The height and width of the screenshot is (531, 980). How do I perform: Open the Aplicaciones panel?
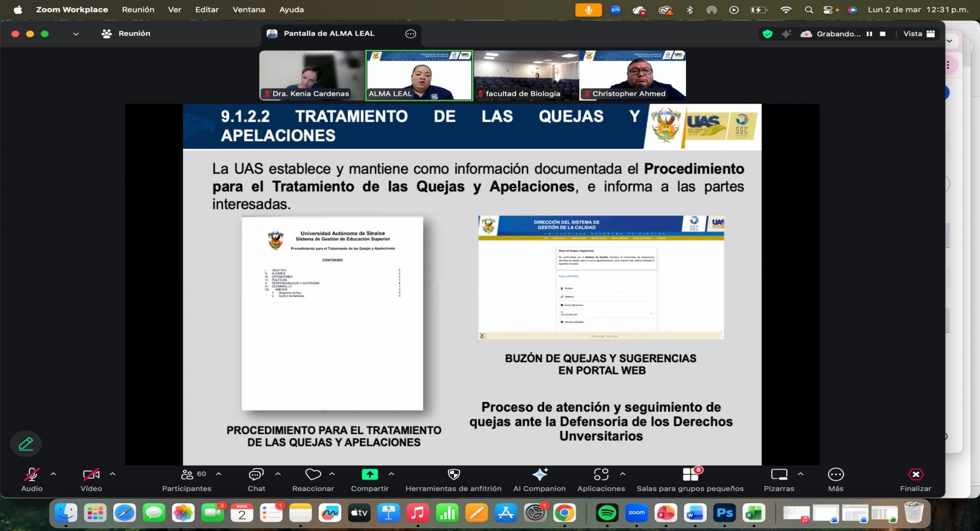(x=601, y=479)
